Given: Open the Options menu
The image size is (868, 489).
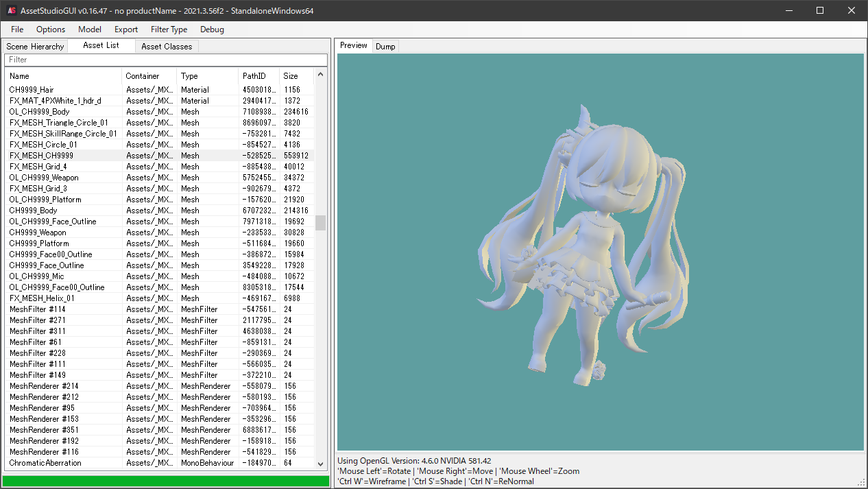Looking at the screenshot, I should (x=51, y=29).
